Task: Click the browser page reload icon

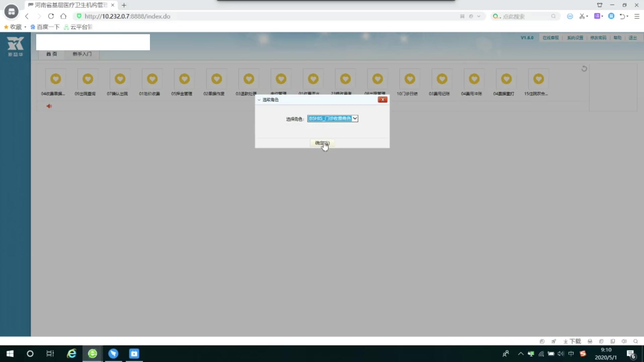Action: 51,16
